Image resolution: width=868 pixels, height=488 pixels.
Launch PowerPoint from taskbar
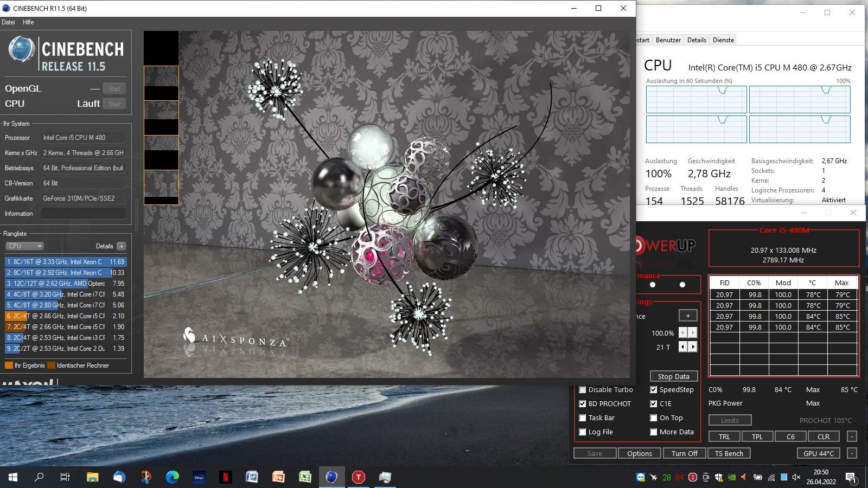[278, 477]
